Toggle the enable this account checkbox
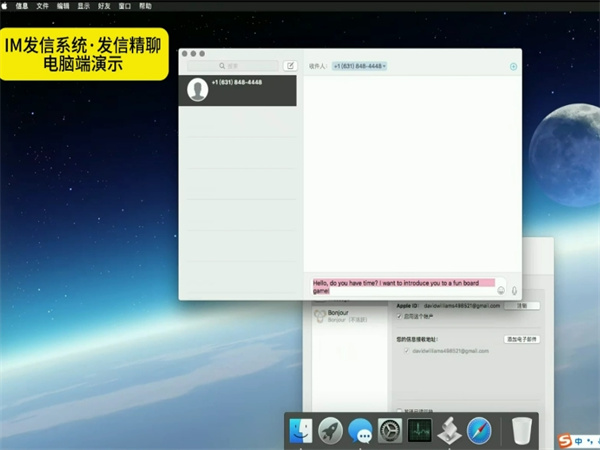Viewport: 600px width, 450px height. (x=399, y=316)
